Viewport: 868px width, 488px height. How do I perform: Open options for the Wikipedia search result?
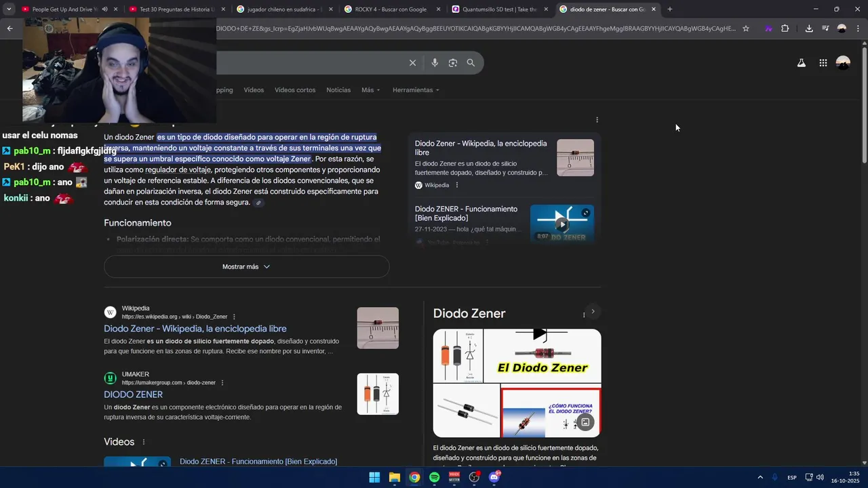(234, 317)
